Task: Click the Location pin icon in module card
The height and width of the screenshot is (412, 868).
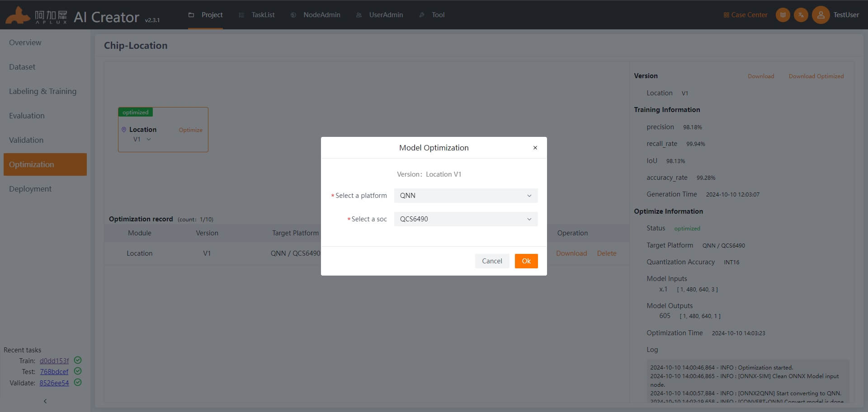Action: [124, 129]
